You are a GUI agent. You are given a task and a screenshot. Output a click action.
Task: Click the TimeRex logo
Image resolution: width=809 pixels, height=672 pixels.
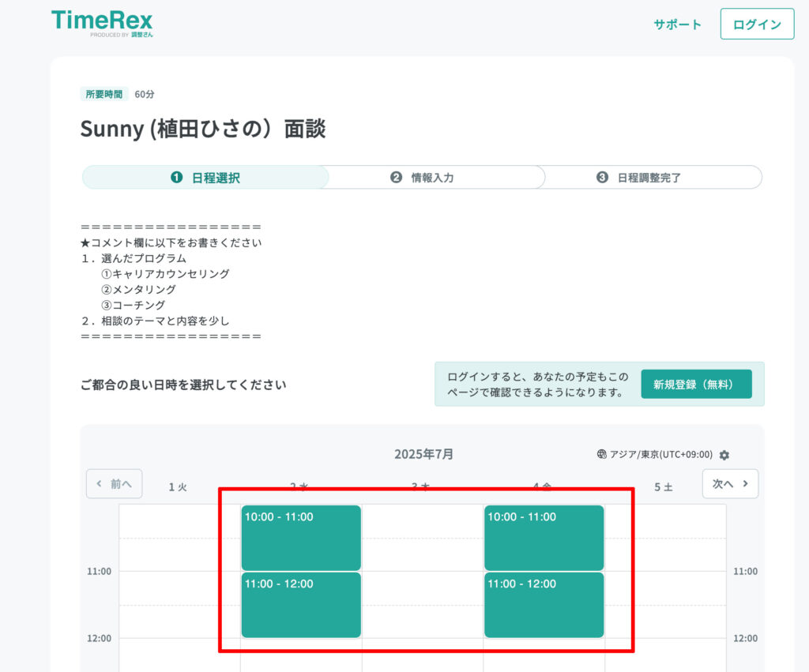(102, 23)
